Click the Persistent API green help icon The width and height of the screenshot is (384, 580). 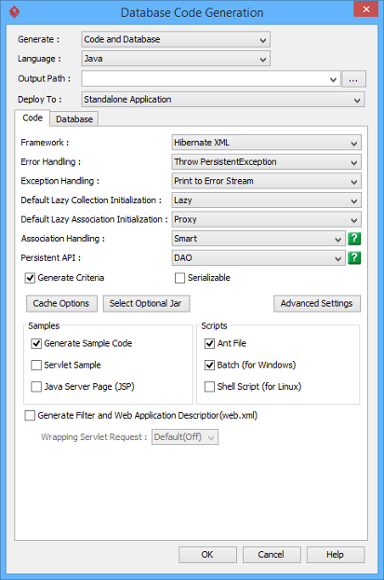pyautogui.click(x=354, y=258)
